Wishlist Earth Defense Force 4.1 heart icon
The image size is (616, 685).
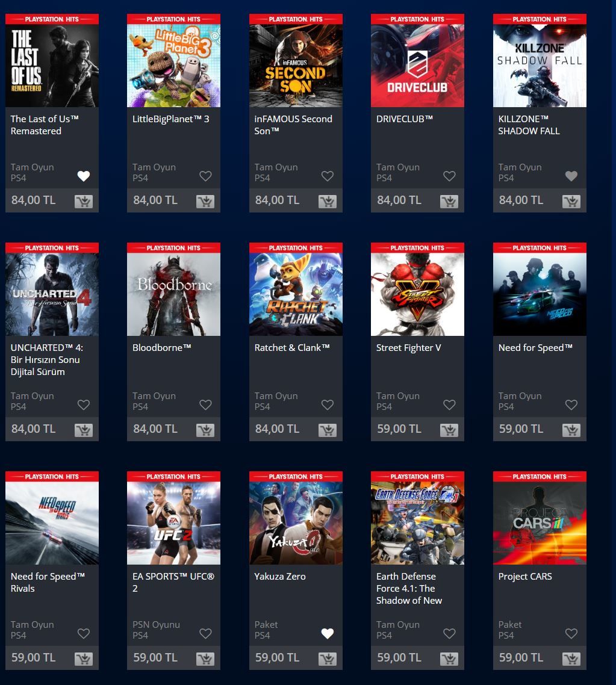click(x=449, y=633)
